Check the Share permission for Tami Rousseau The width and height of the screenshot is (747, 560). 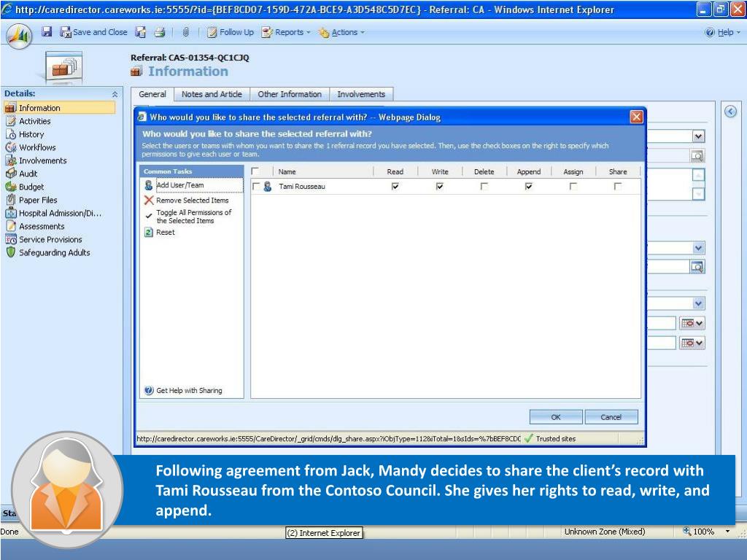[x=618, y=187]
